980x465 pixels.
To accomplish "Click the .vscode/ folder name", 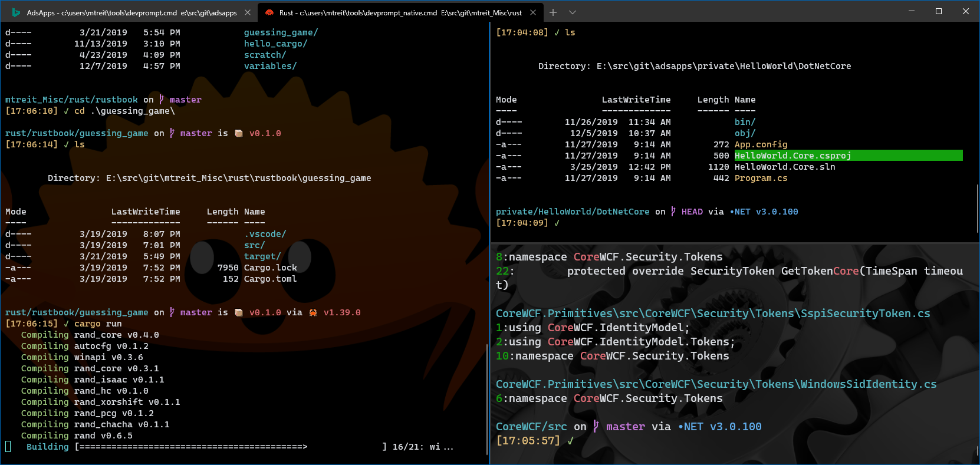I will point(265,234).
